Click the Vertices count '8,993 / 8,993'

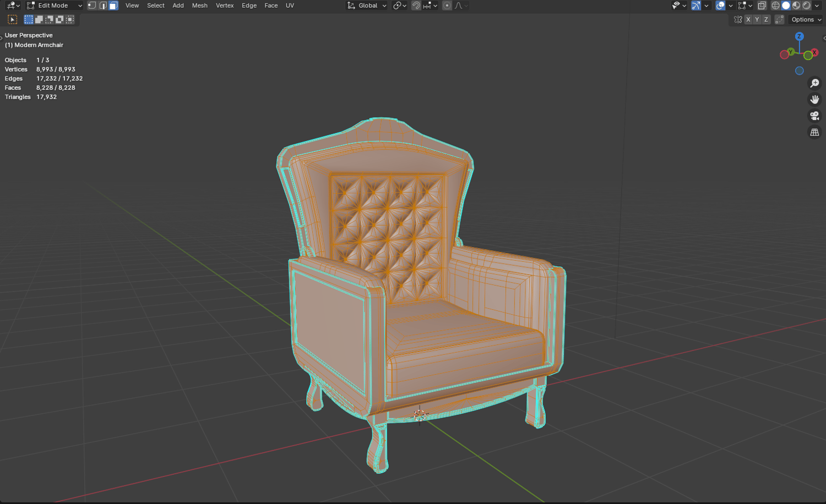coord(56,69)
